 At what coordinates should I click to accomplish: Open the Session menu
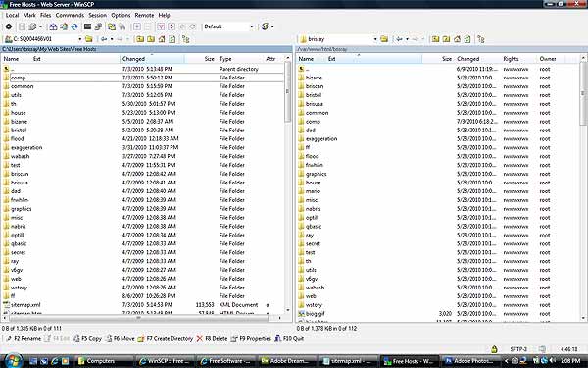click(x=97, y=15)
